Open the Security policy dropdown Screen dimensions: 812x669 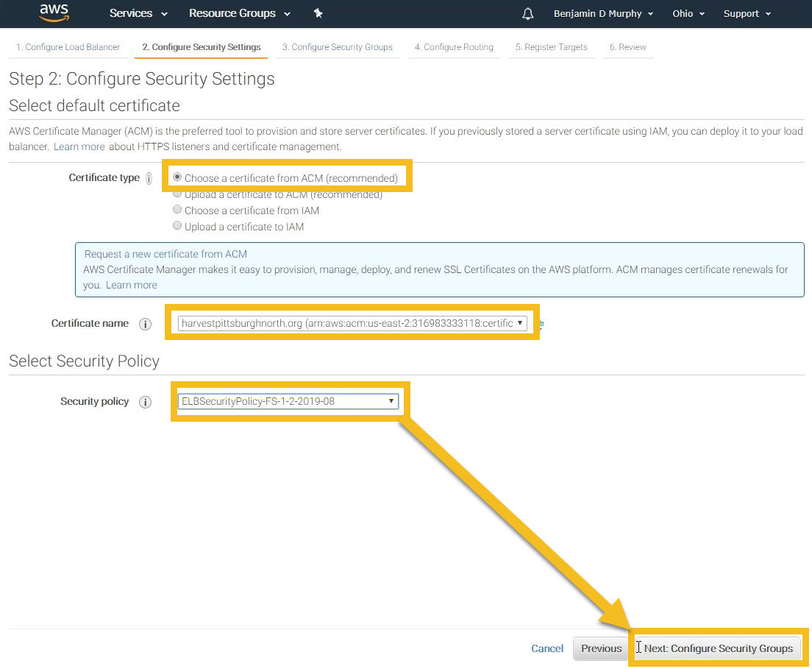[288, 401]
